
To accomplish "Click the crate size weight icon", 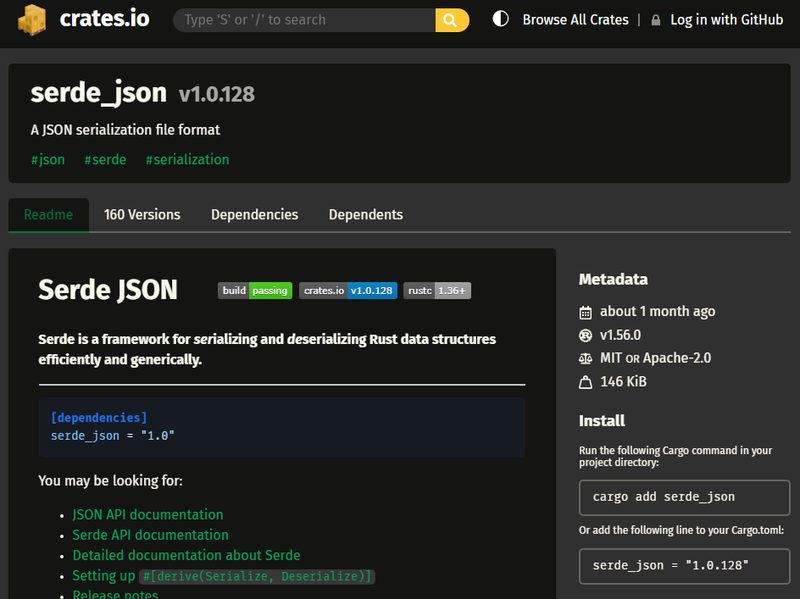I will coord(585,382).
